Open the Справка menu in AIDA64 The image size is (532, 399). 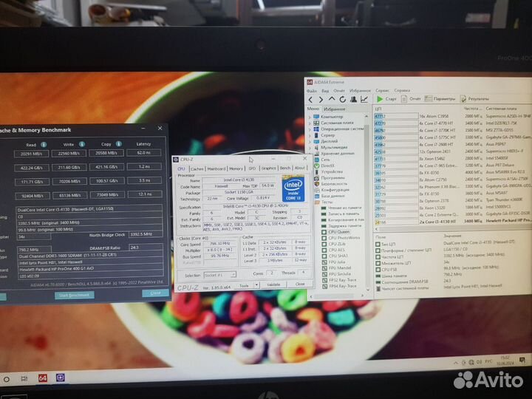(x=402, y=91)
